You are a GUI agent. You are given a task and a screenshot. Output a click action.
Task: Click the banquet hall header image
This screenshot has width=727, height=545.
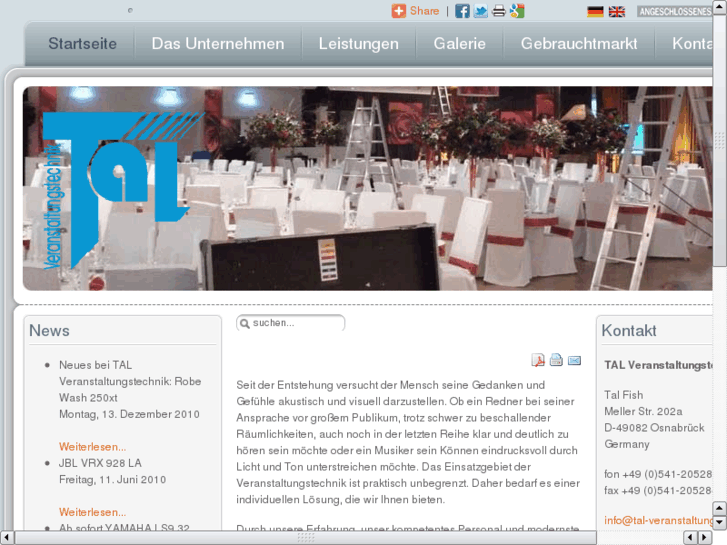[x=368, y=188]
